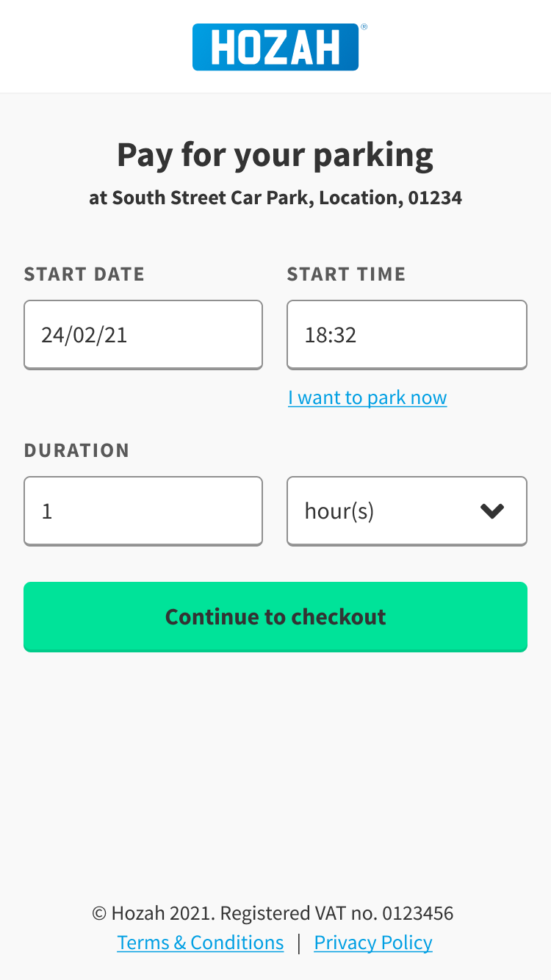Click the dropdown chevron arrow icon
Viewport: 551px width, 980px height.
[491, 511]
